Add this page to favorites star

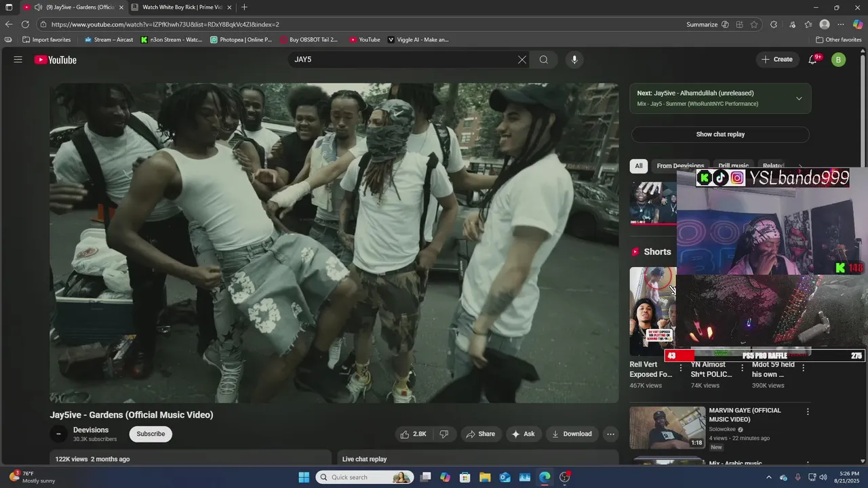[x=754, y=24]
